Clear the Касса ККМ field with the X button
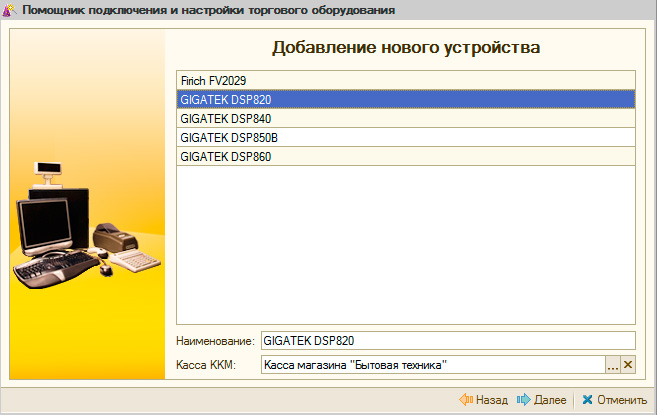The height and width of the screenshot is (415, 657). point(628,365)
